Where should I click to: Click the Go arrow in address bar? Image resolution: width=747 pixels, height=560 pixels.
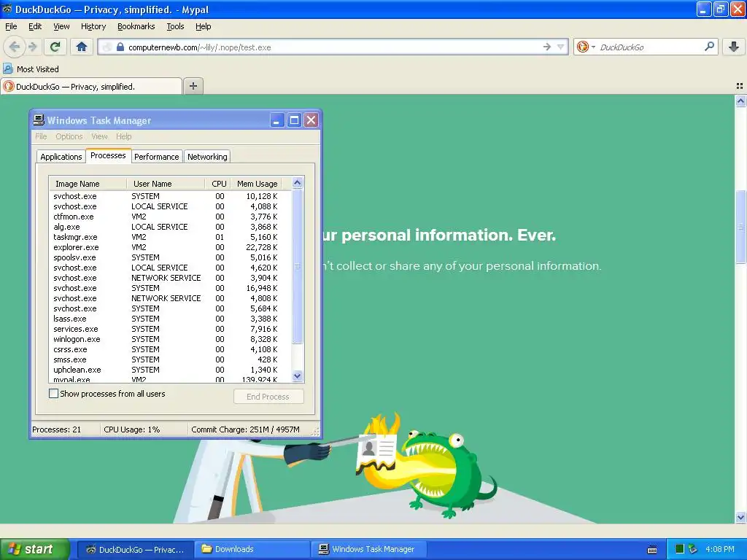546,47
